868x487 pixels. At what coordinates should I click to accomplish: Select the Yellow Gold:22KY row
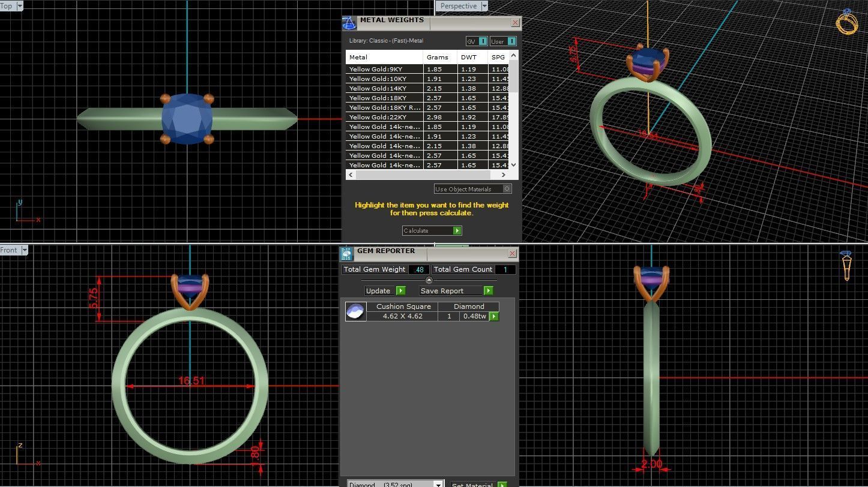(x=427, y=117)
